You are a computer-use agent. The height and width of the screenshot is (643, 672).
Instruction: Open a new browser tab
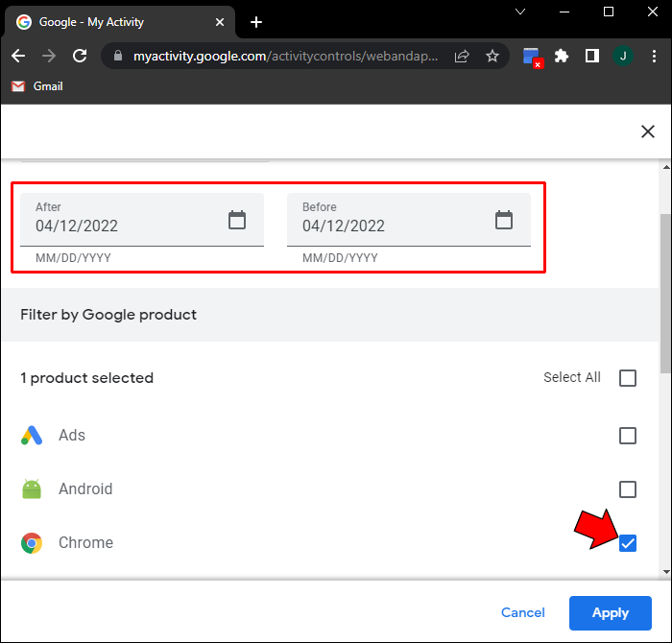[x=256, y=22]
